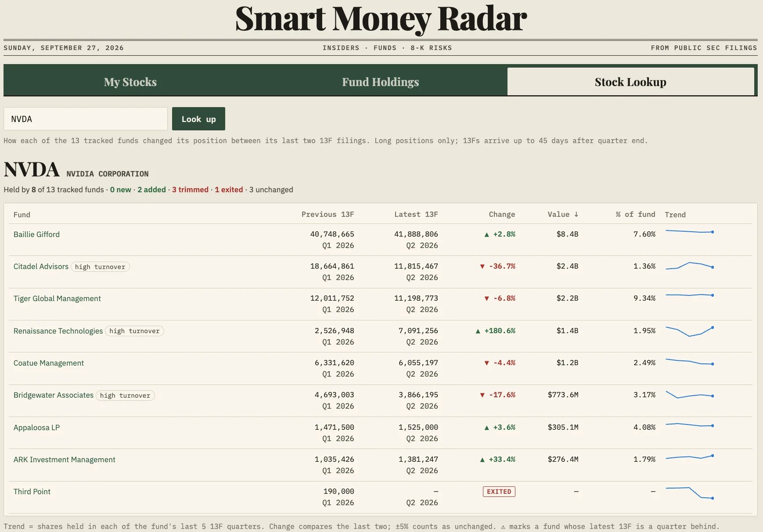This screenshot has height=532, width=763.
Task: Click the EXITED badge in Third Point row
Action: point(499,492)
